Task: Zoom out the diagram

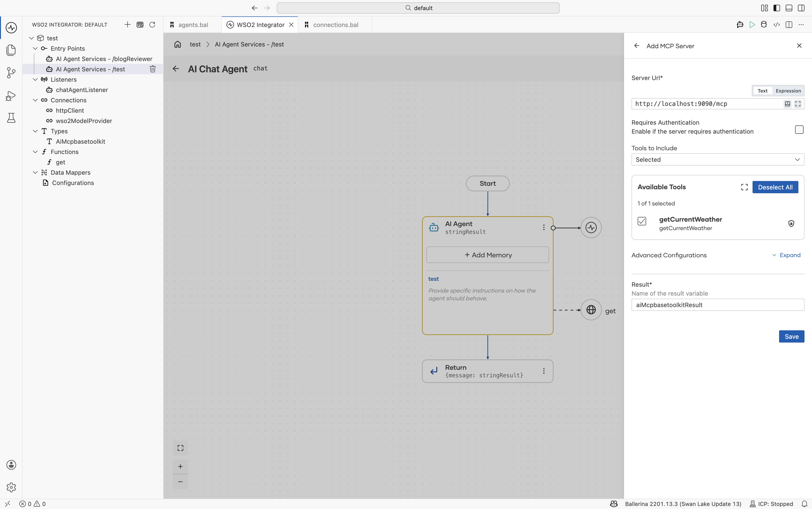Action: (180, 482)
